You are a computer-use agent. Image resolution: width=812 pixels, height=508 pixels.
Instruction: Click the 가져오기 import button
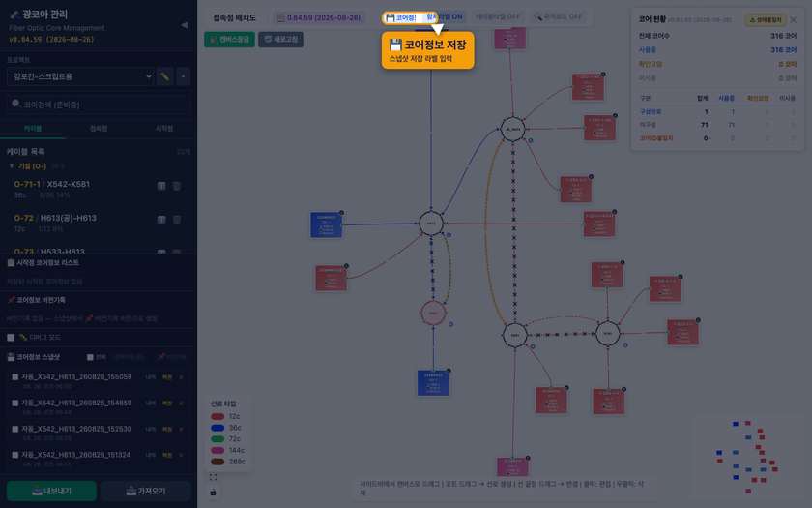click(x=146, y=491)
